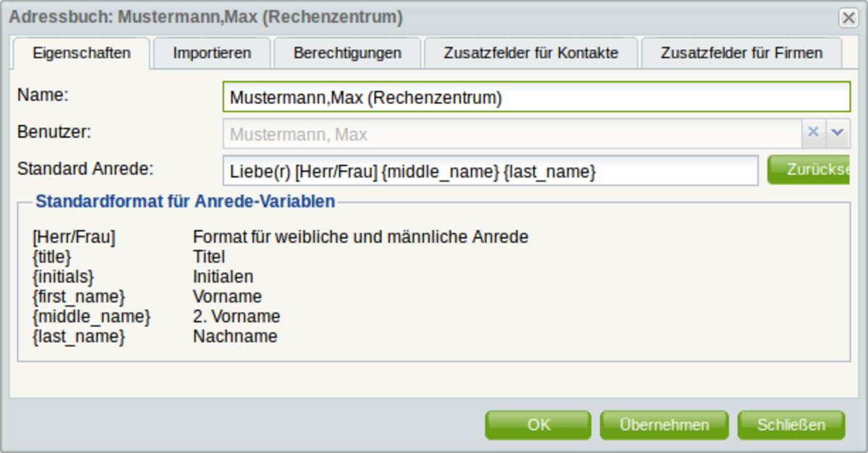The image size is (868, 453).
Task: Open the Berechtigungen tab
Action: point(347,53)
